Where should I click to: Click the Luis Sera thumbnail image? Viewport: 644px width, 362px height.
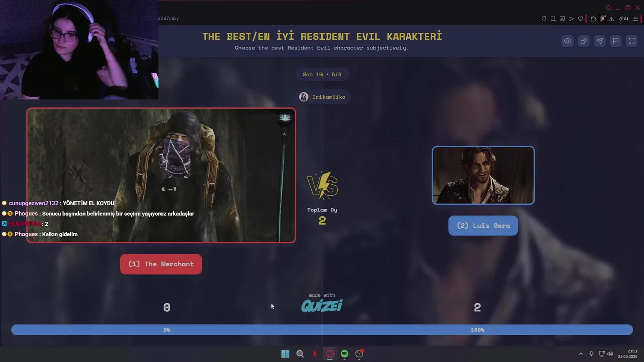pos(483,175)
